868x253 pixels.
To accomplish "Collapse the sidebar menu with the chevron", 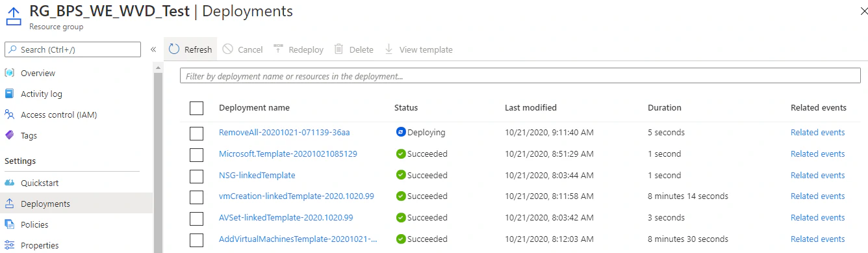I will (x=153, y=49).
